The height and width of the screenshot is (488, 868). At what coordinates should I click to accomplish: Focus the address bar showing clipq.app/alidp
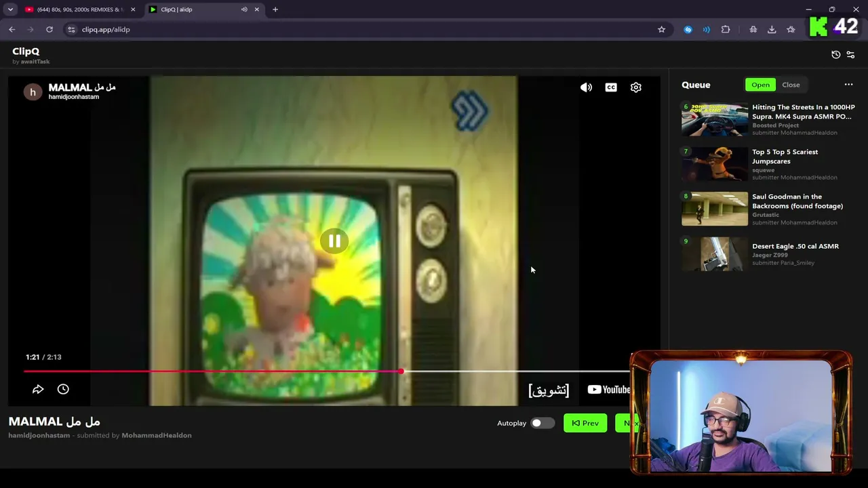coord(366,29)
